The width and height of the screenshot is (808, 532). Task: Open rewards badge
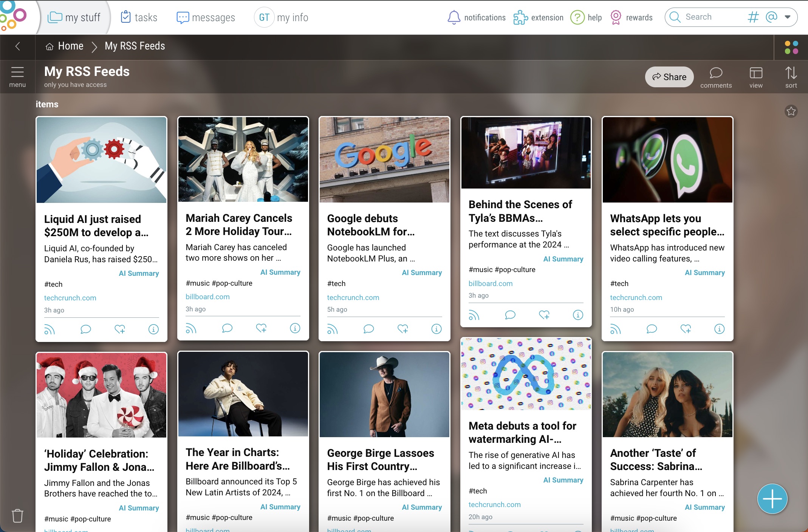point(631,17)
